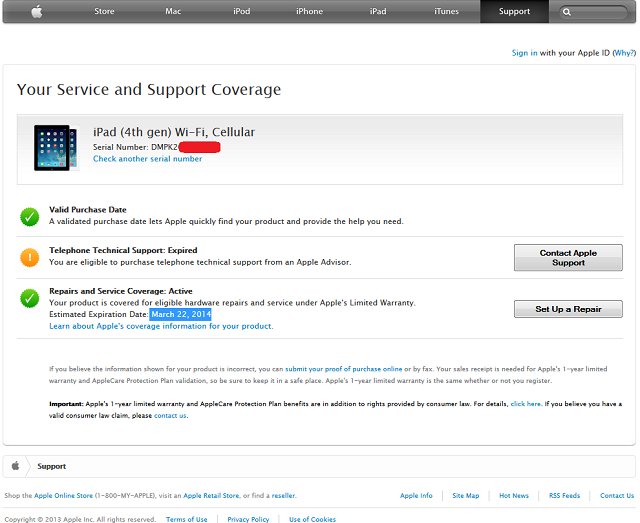Open Use of Cookies link
The height and width of the screenshot is (523, 640).
[x=312, y=519]
